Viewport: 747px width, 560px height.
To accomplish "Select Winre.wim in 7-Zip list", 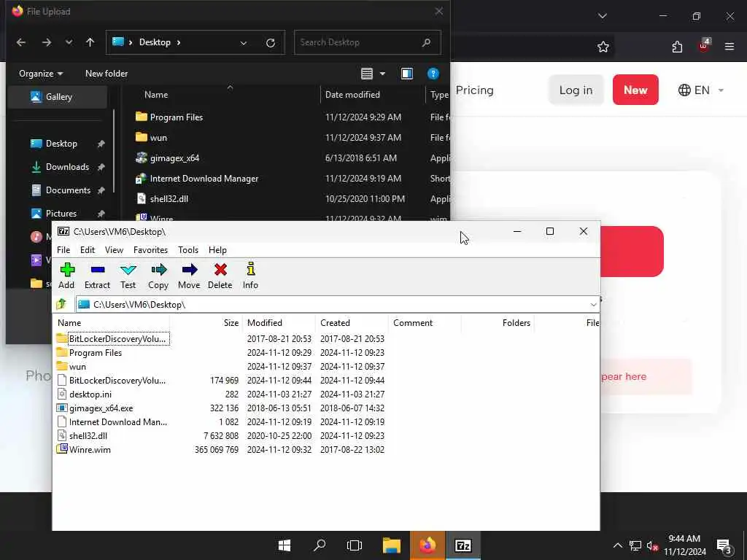I will [90, 449].
